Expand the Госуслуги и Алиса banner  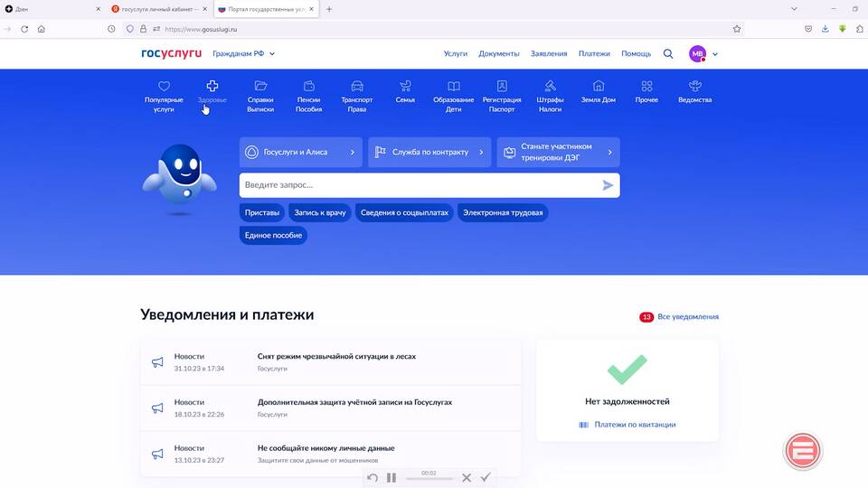pyautogui.click(x=300, y=153)
